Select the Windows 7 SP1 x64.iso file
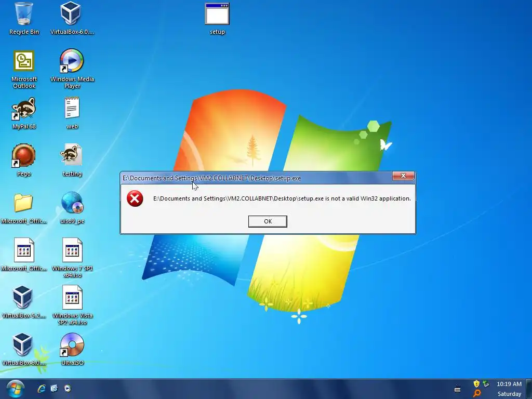This screenshot has width=532, height=399. click(72, 258)
